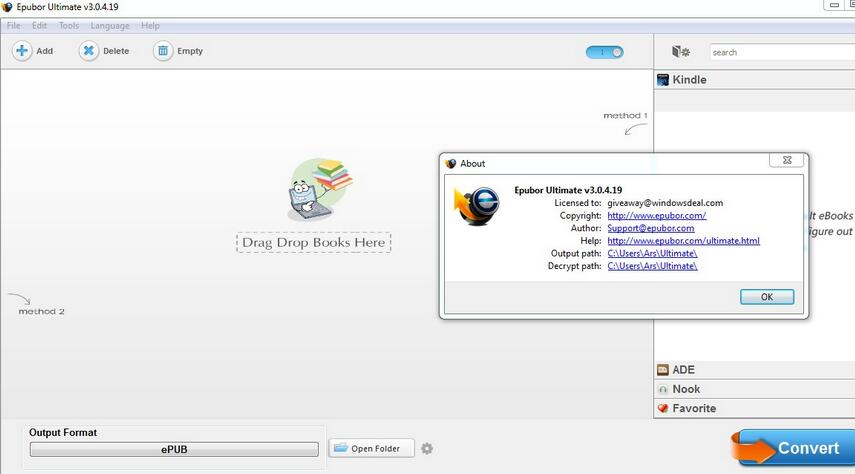Click the Add books plus icon

pyautogui.click(x=22, y=51)
